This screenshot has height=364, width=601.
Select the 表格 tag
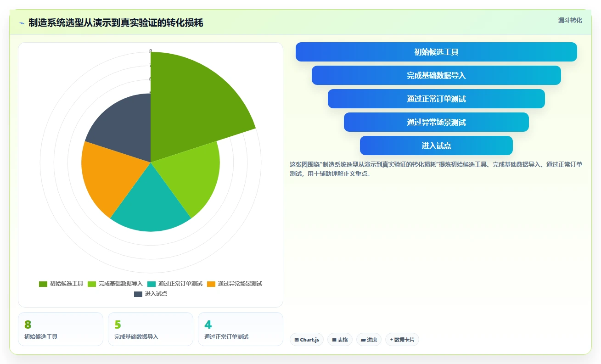[x=340, y=340]
